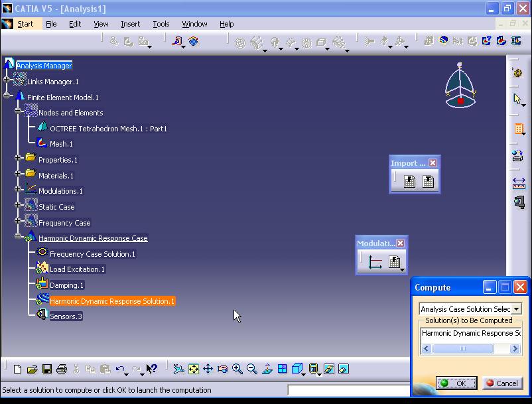
Task: Select OCTREE Tetrahedron Mesh.1 : Part1
Action: click(x=108, y=129)
